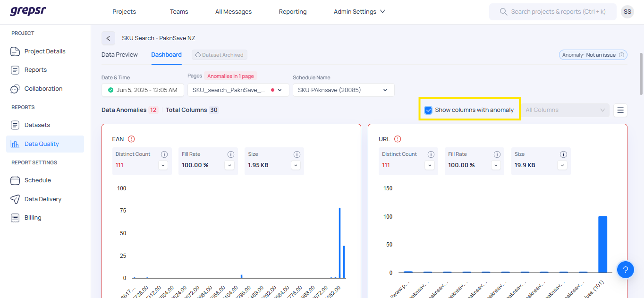
Task: Click info icon on URL Size card
Action: click(563, 154)
